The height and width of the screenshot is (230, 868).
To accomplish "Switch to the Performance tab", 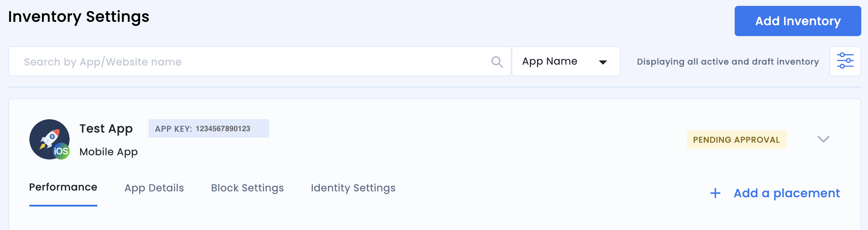I will [63, 187].
